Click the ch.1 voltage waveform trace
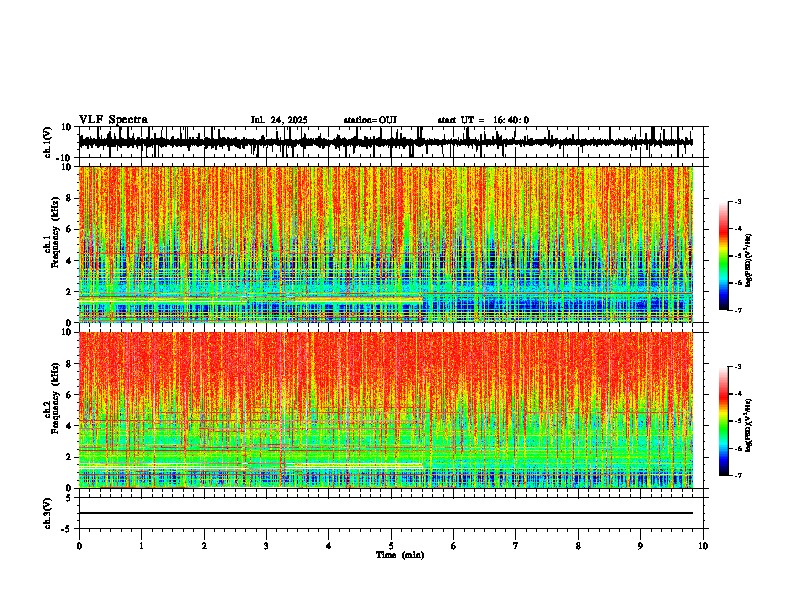This screenshot has width=792, height=612. (385, 142)
